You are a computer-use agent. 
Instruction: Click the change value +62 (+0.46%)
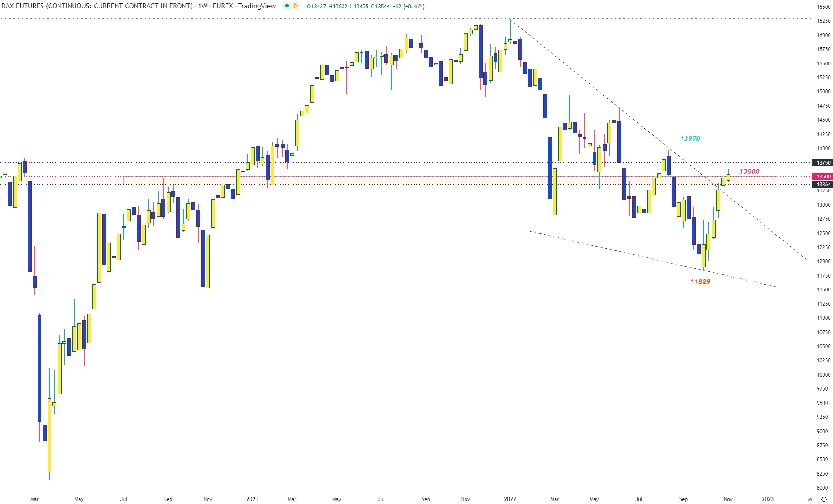coord(408,7)
